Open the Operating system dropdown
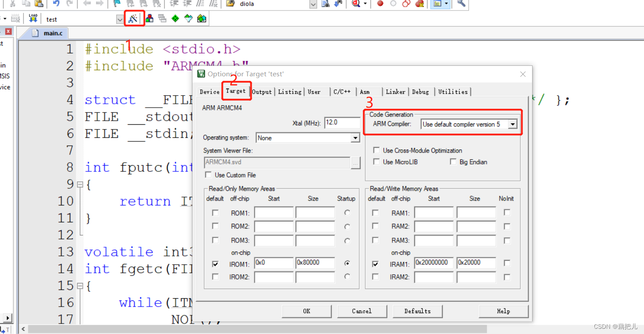Viewport: 644px width, 334px height. point(355,138)
